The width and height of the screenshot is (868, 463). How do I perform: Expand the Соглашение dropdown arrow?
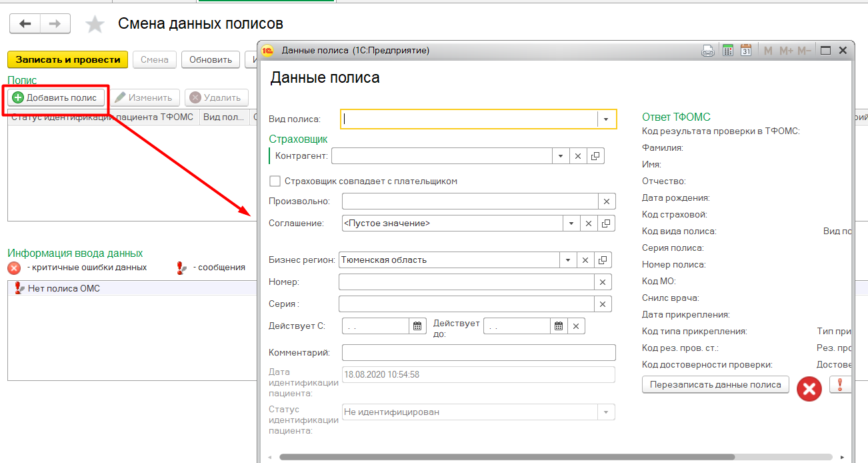point(571,223)
